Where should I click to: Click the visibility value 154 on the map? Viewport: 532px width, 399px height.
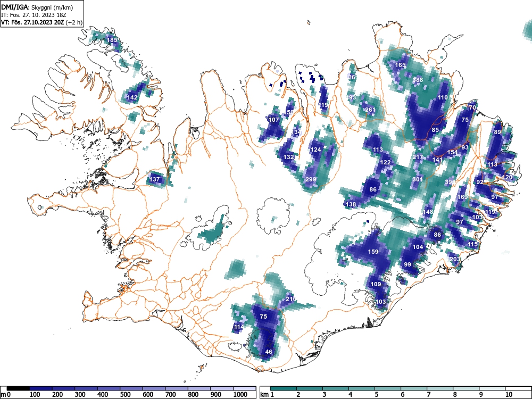click(452, 153)
